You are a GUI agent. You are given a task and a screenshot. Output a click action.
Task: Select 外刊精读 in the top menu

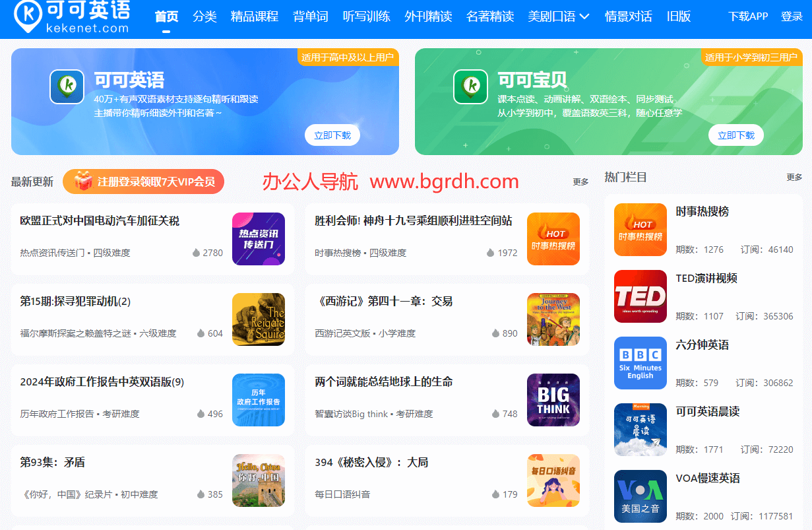point(428,17)
